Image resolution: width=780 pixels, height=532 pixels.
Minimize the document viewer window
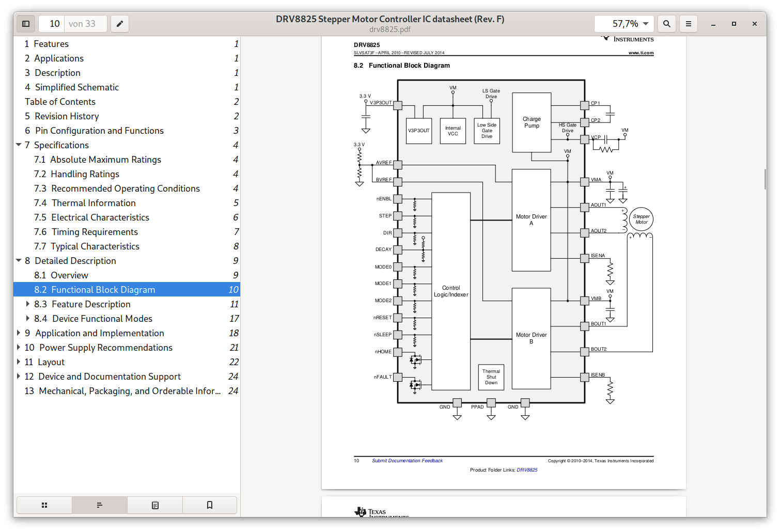713,24
